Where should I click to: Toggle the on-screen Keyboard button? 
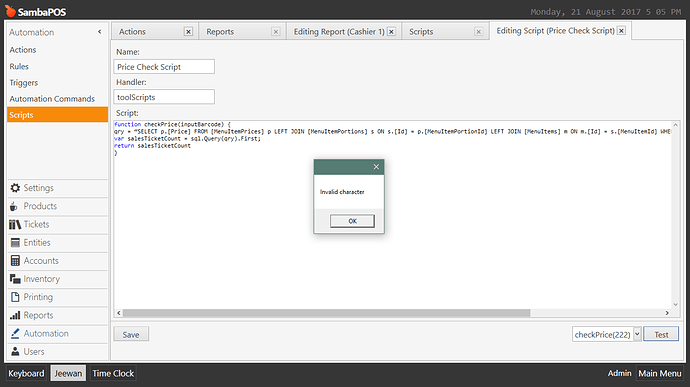pos(26,373)
